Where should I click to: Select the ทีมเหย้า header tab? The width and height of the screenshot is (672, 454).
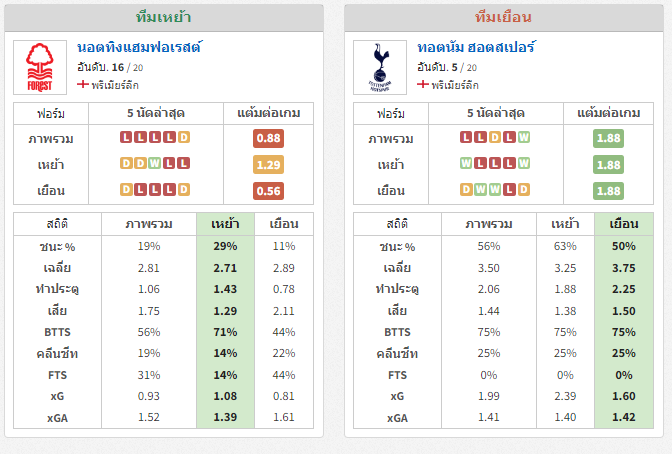click(164, 17)
